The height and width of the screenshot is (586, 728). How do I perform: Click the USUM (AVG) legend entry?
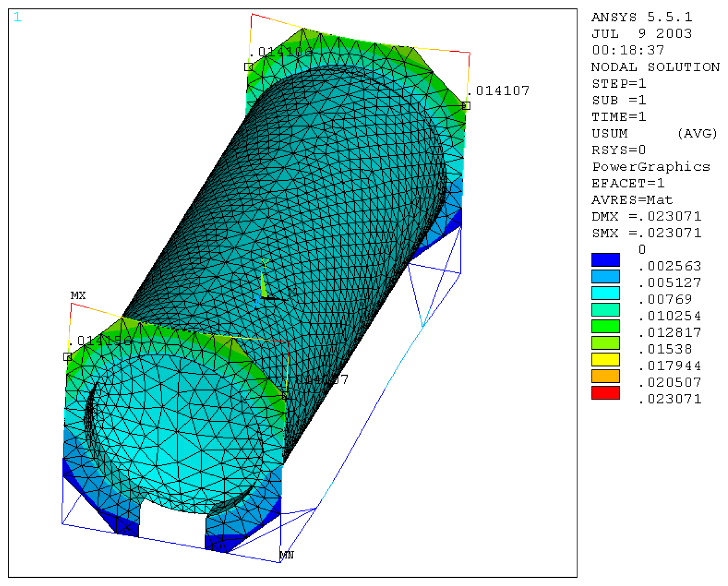click(654, 134)
